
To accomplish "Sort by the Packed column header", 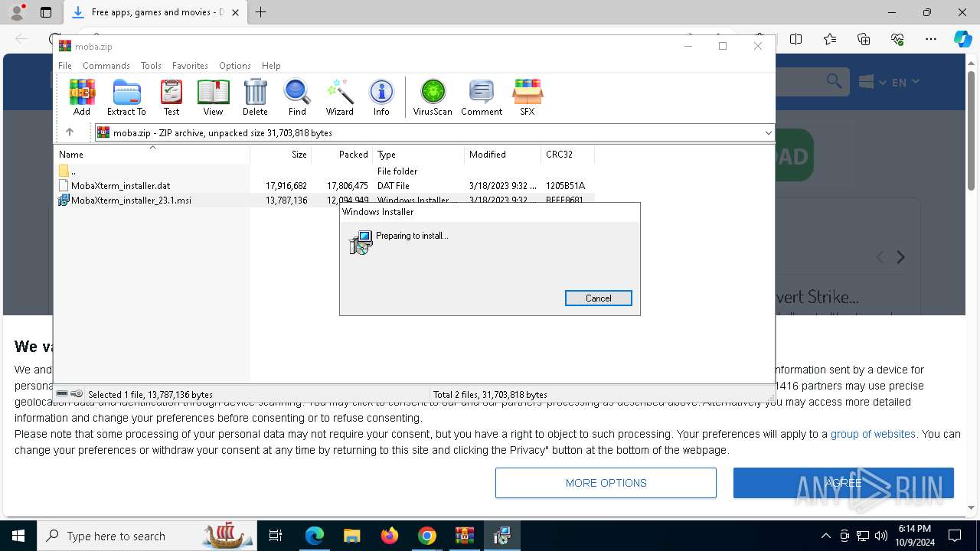I will pyautogui.click(x=341, y=155).
